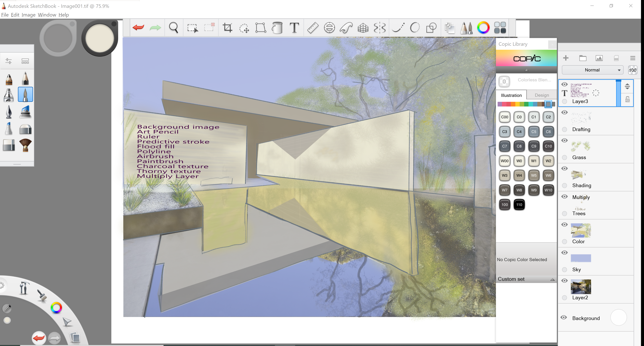Click the Redo green arrow in toolbar

tap(155, 28)
